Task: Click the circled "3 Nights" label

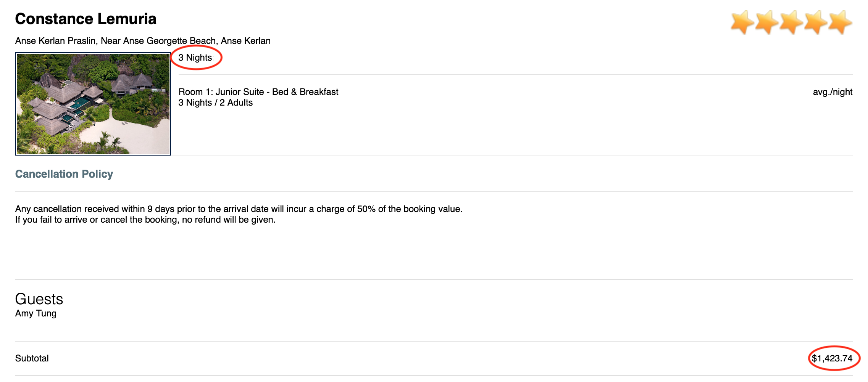Action: pos(195,58)
